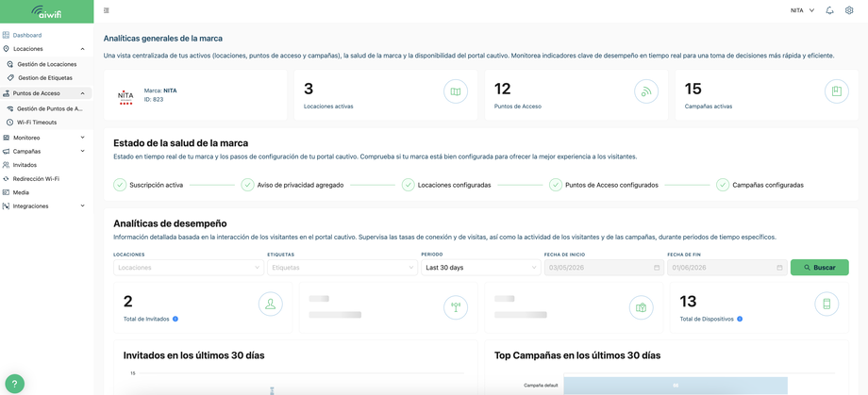Click the "Campañas activas" label

[x=709, y=107]
